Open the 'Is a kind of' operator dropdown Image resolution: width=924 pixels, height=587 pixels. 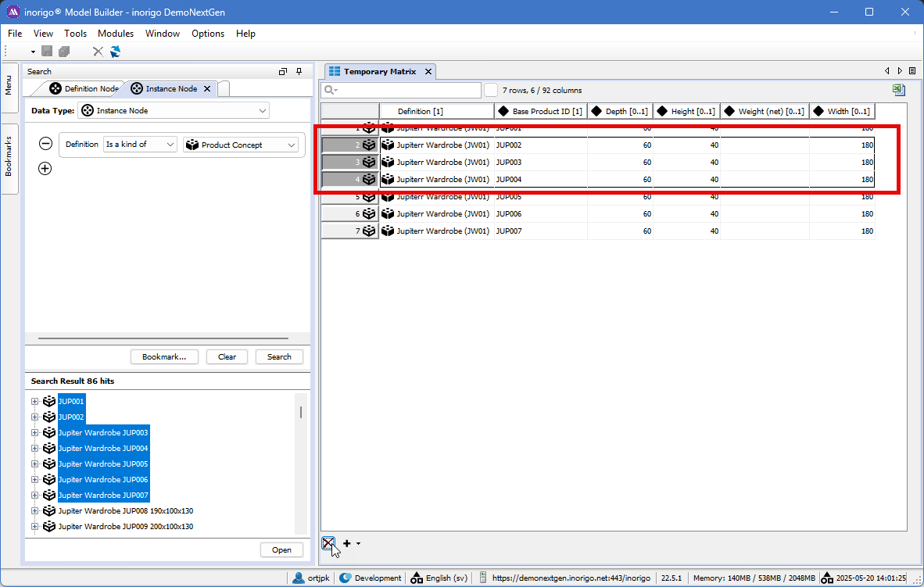click(x=140, y=145)
